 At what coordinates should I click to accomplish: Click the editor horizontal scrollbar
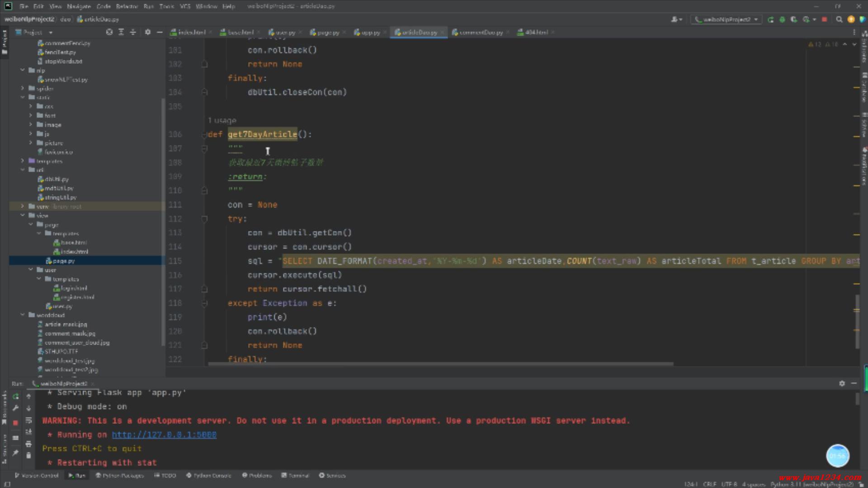[441, 364]
